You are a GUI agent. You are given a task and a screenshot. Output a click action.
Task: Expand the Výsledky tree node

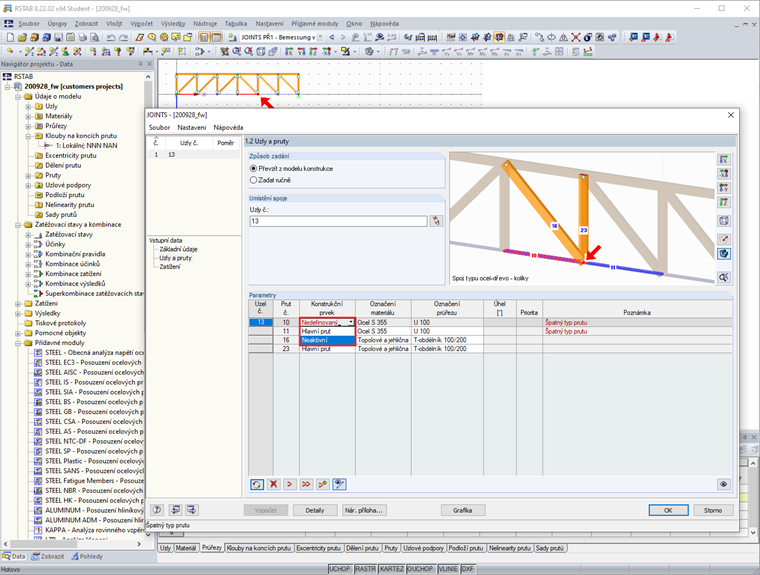pyautogui.click(x=18, y=314)
